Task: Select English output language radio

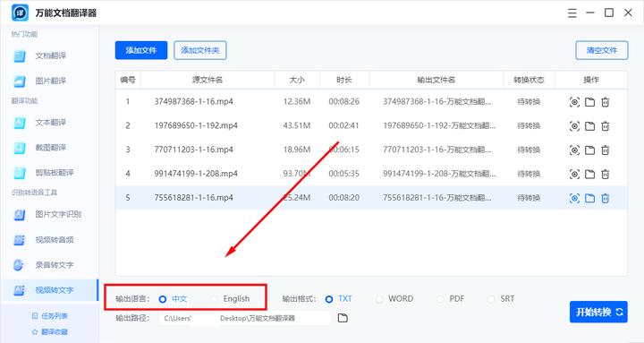Action: tap(214, 299)
